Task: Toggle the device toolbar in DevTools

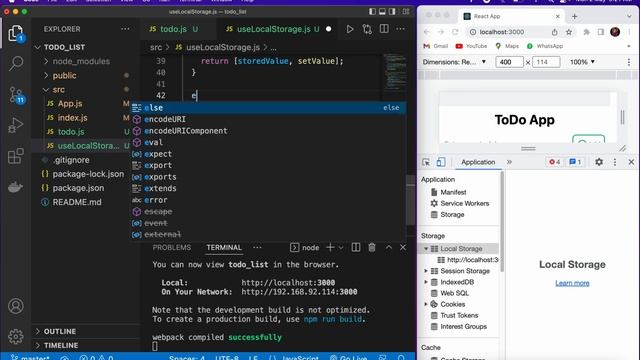Action: coord(441,162)
